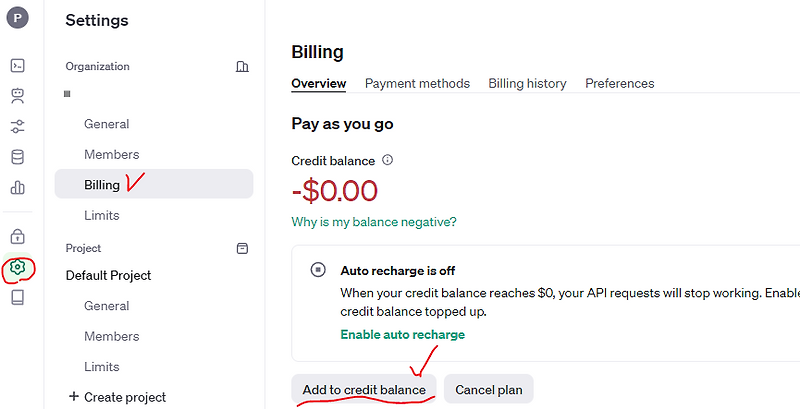Click the Enable auto recharge link
Viewport: 800px width, 409px height.
pyautogui.click(x=402, y=335)
